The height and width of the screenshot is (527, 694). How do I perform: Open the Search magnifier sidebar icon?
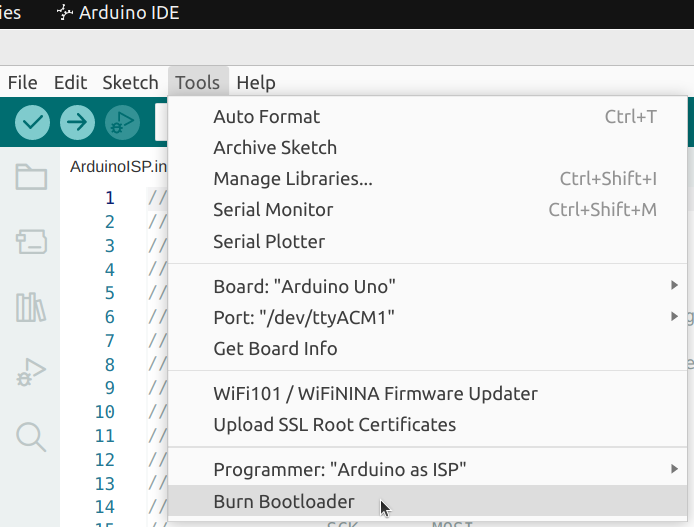click(x=31, y=437)
